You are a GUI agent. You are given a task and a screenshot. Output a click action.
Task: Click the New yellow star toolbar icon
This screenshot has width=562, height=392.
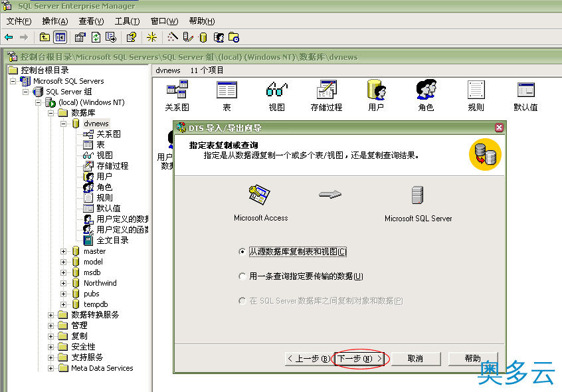point(151,37)
